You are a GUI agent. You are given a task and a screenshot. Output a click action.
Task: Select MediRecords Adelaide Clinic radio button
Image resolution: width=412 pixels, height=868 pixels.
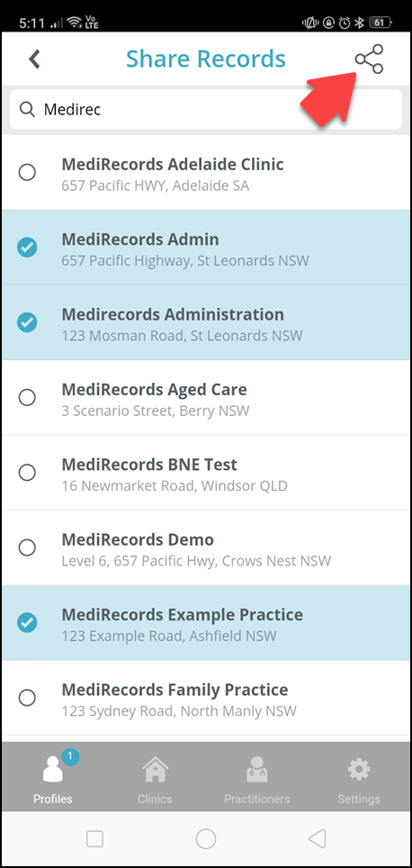[x=27, y=172]
